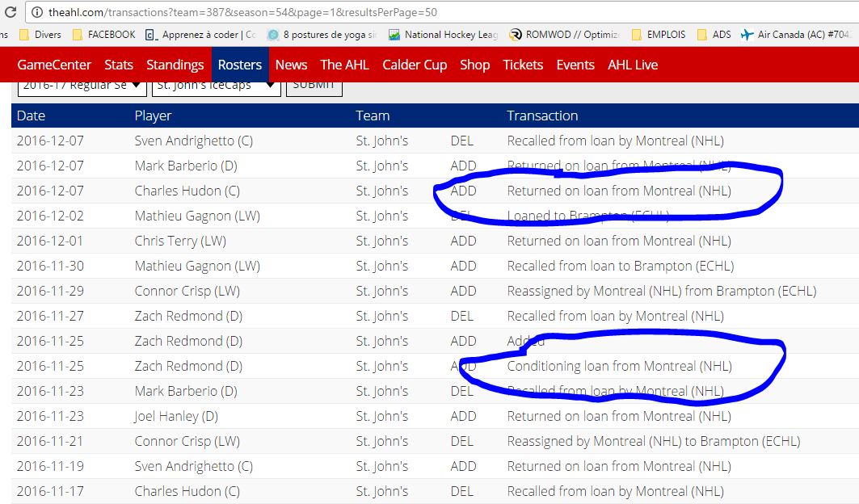Open the National Hockey League bookmark

[443, 35]
